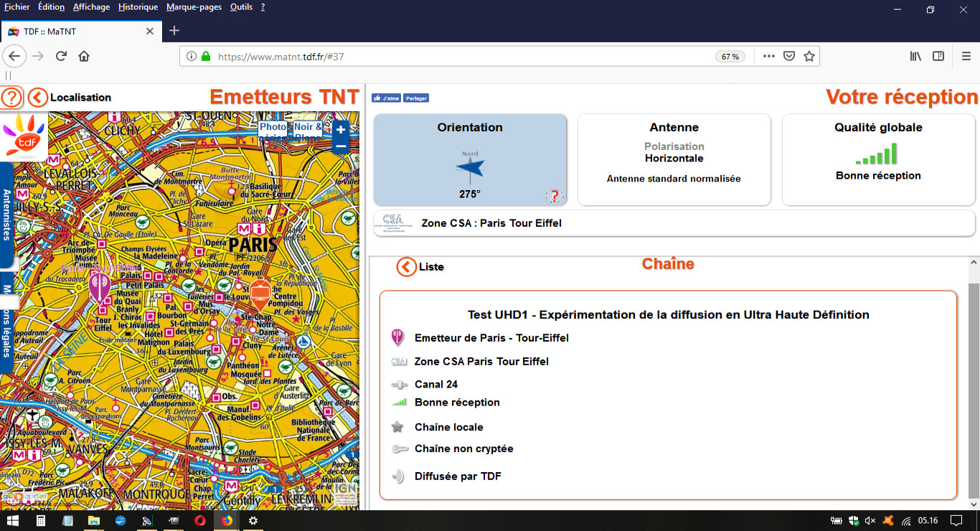Zoom in on the map
980x531 pixels.
point(341,129)
